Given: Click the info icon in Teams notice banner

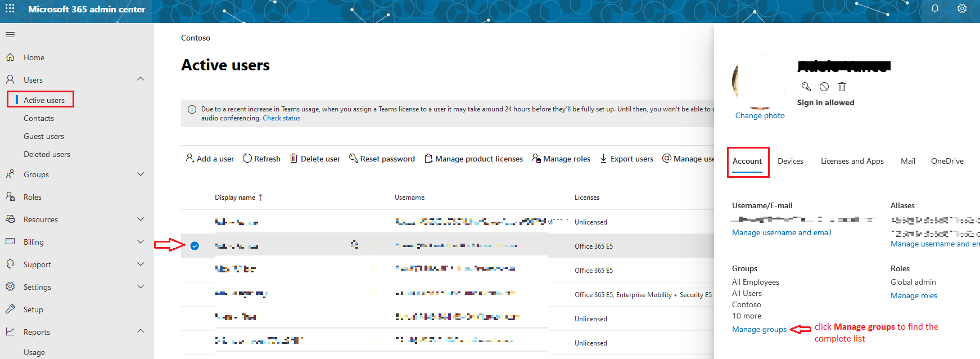Looking at the screenshot, I should click(192, 110).
